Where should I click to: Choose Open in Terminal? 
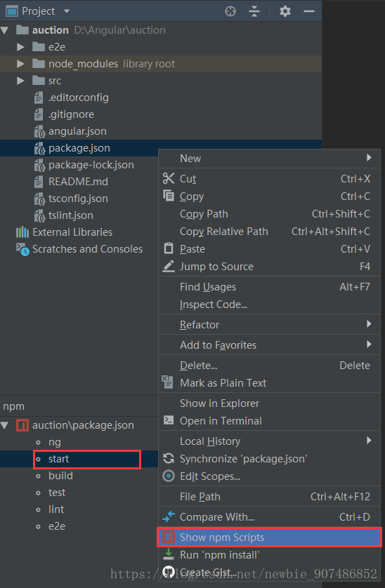pyautogui.click(x=269, y=421)
